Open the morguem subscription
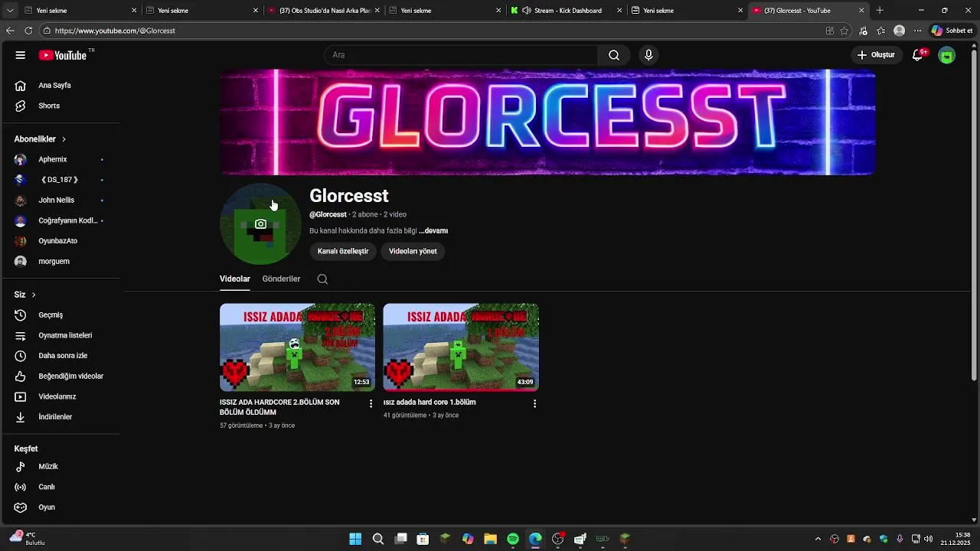 click(x=60, y=262)
